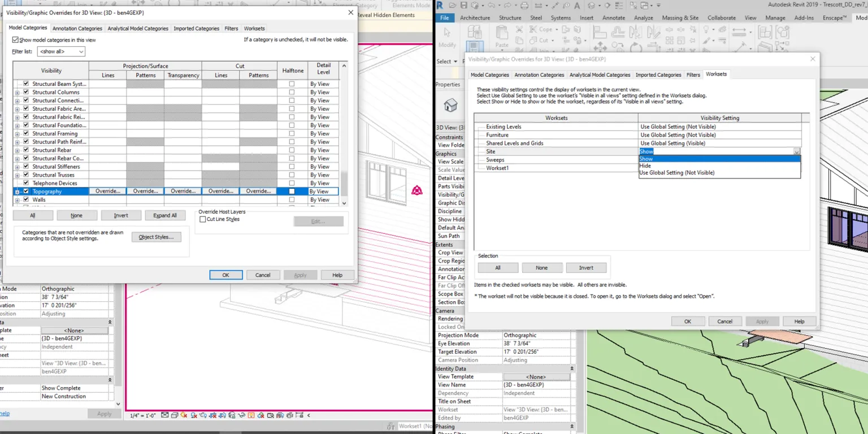Open the Visual Style menu in view control bar
This screenshot has width=868, height=434.
click(175, 415)
